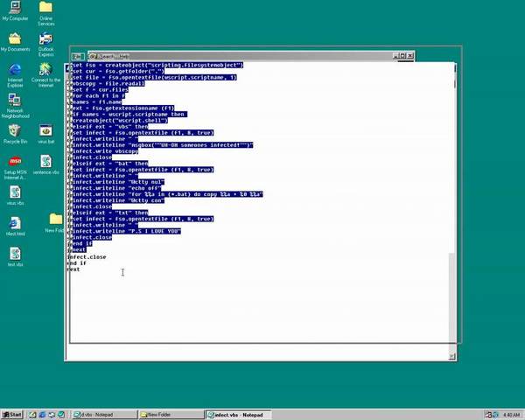Click the scroll down arrow in Notepad
525x420 pixels.
pyautogui.click(x=451, y=357)
